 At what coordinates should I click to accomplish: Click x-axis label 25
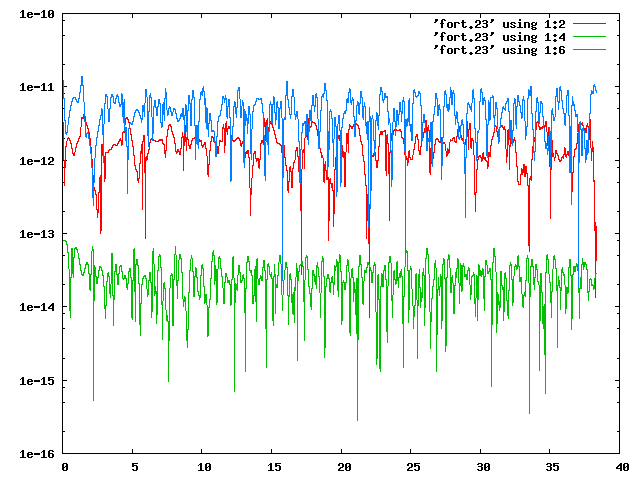pos(413,467)
